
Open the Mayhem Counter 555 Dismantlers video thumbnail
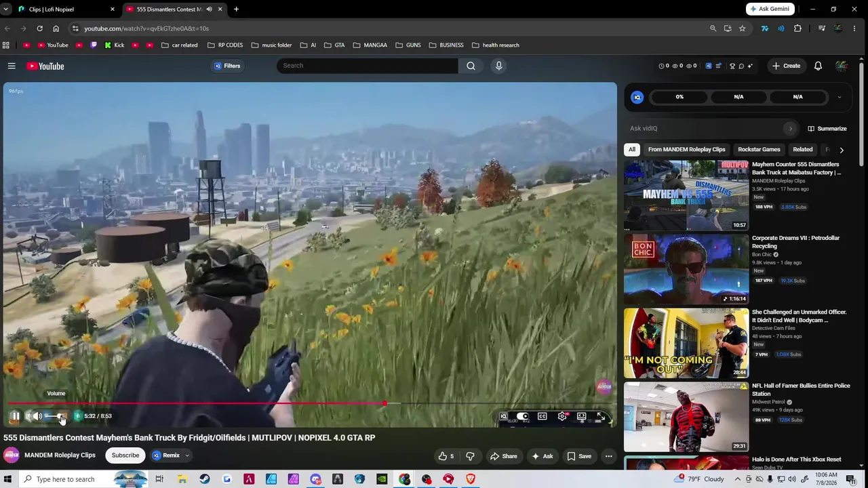[x=686, y=195]
